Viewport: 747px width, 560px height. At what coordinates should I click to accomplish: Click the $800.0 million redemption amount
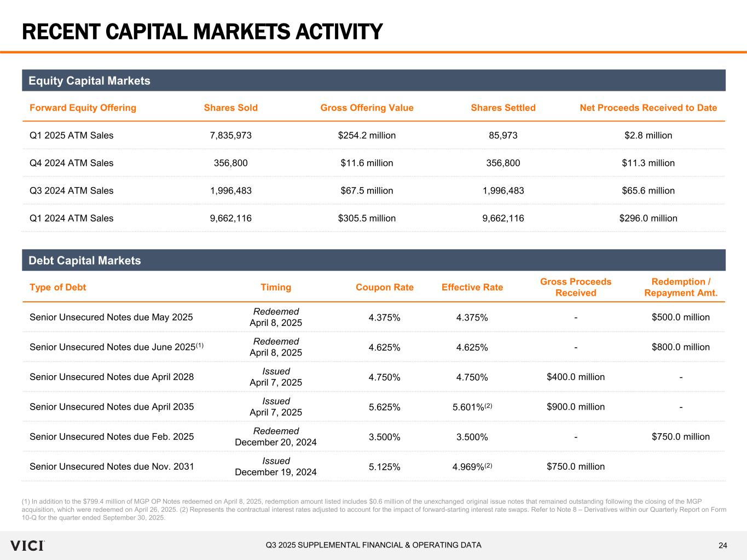coord(681,347)
